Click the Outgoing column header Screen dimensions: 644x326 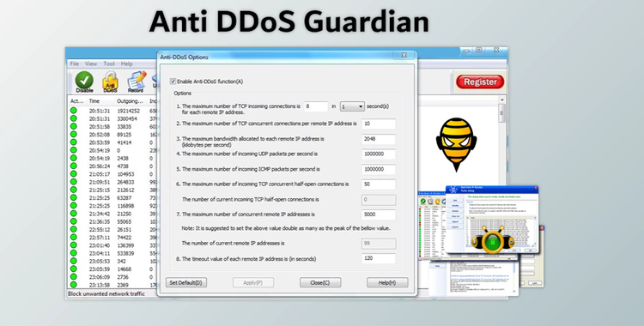pos(130,101)
